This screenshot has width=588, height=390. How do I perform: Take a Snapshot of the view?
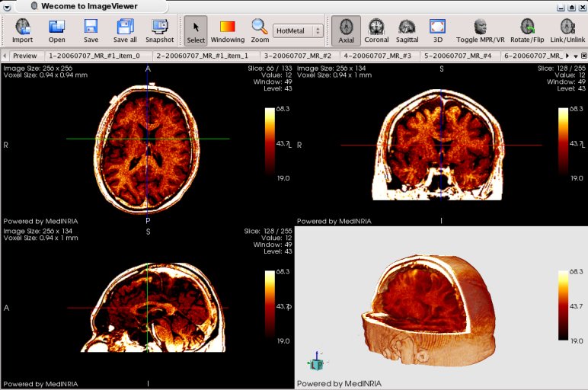click(x=160, y=30)
